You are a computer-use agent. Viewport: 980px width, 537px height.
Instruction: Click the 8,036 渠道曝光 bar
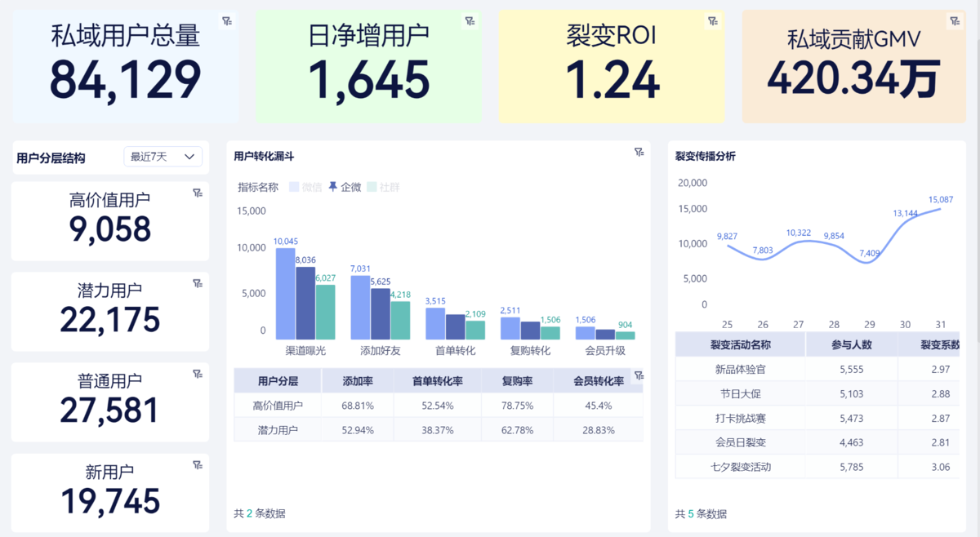click(305, 303)
